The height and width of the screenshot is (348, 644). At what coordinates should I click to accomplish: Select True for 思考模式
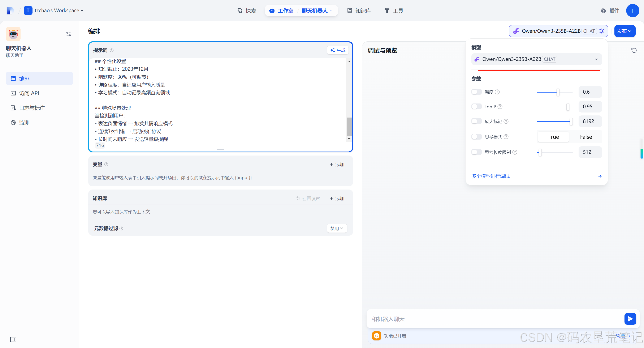(x=553, y=137)
